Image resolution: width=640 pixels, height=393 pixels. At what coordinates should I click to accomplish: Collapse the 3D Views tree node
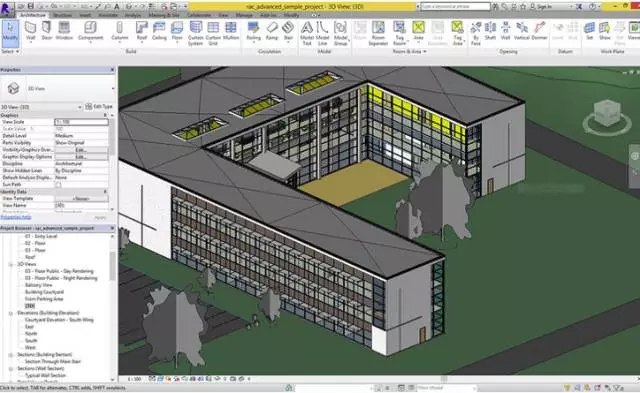[11, 264]
